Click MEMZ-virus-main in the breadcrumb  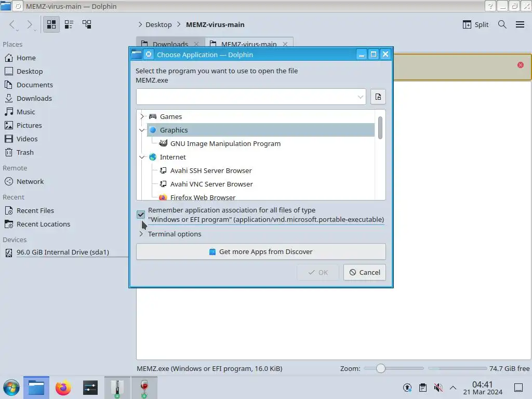click(215, 25)
